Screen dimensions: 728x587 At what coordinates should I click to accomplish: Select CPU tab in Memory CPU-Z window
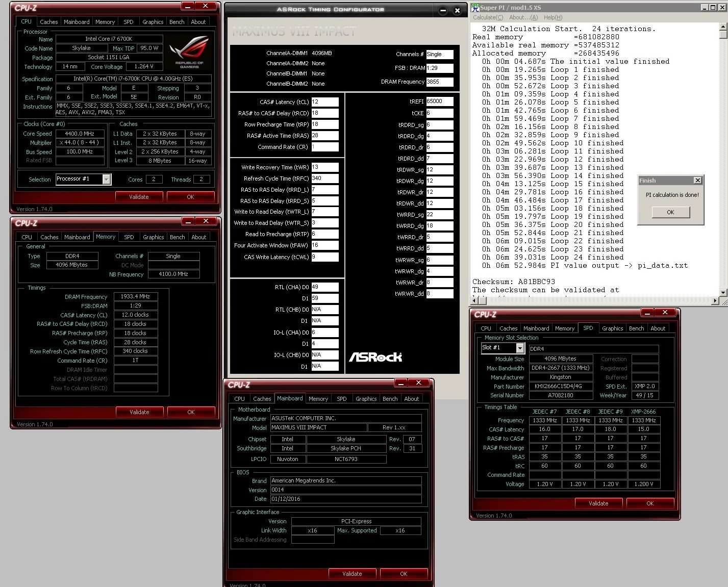click(27, 237)
